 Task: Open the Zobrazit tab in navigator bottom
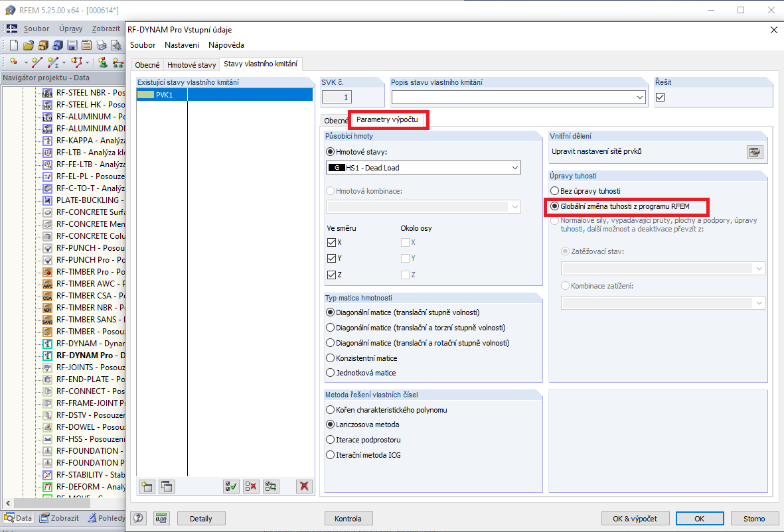[60, 518]
